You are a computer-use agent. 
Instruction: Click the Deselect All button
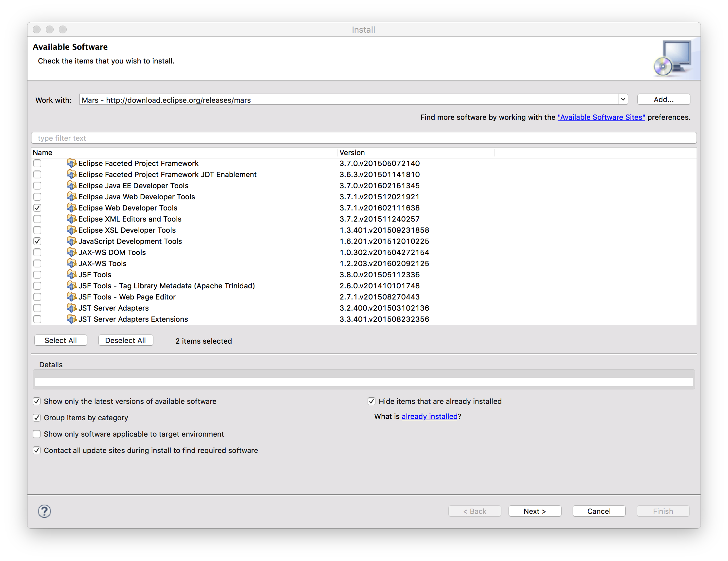(x=125, y=340)
